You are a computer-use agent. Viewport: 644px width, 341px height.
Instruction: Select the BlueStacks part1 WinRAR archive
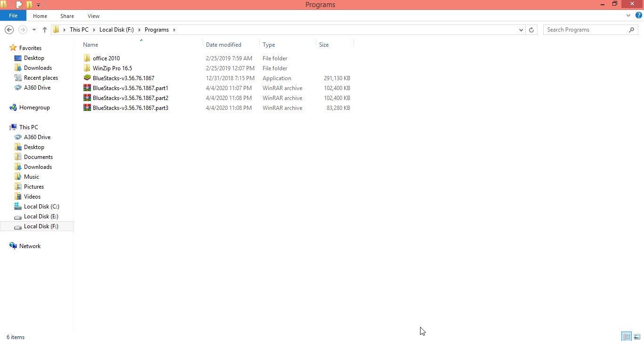(x=130, y=88)
